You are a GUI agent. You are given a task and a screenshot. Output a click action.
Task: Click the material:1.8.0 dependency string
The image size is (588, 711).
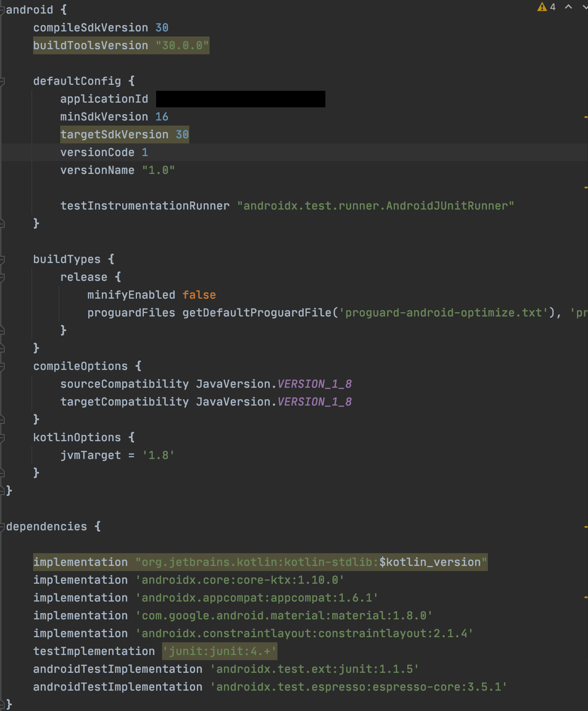point(284,616)
